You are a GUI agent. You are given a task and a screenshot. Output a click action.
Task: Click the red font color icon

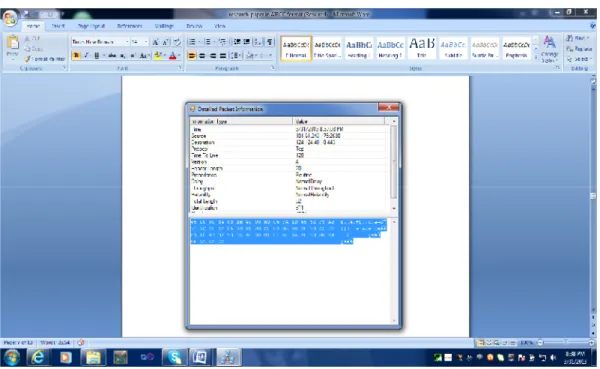[173, 56]
